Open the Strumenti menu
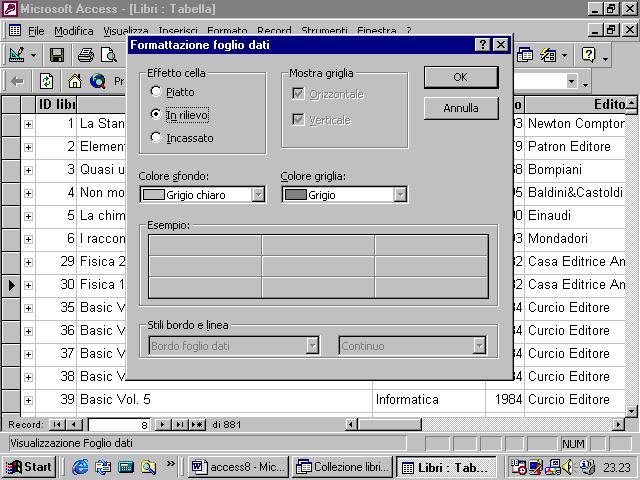 [x=324, y=31]
